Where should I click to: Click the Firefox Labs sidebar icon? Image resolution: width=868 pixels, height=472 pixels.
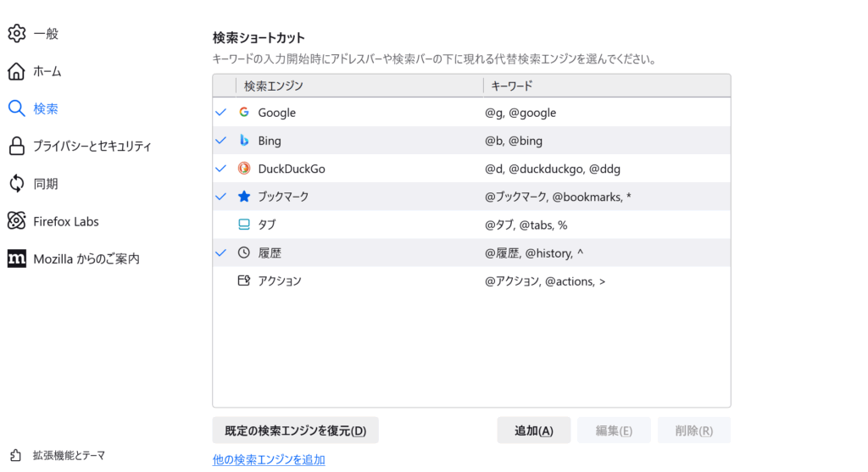(16, 221)
